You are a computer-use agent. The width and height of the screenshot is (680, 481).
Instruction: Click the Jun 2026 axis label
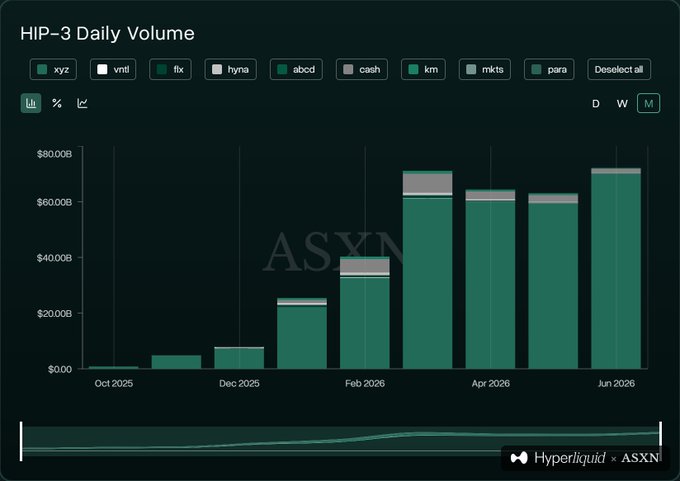click(x=616, y=383)
